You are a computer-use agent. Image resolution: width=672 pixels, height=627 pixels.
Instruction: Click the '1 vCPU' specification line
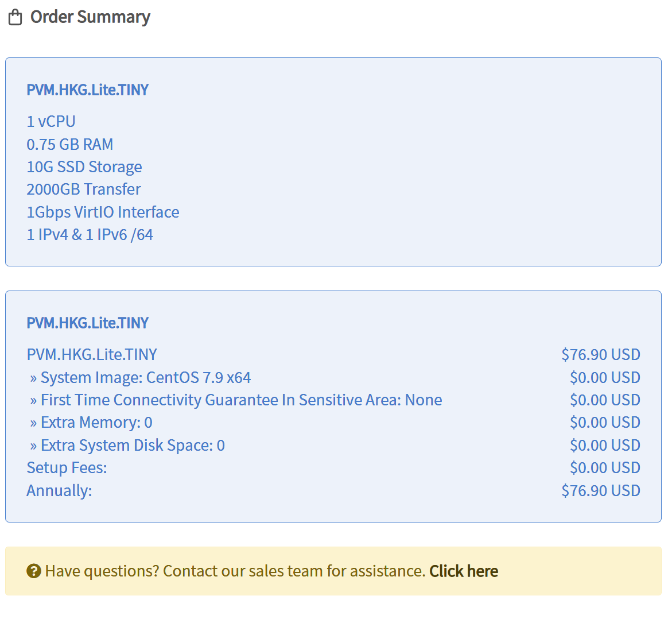[x=51, y=122]
